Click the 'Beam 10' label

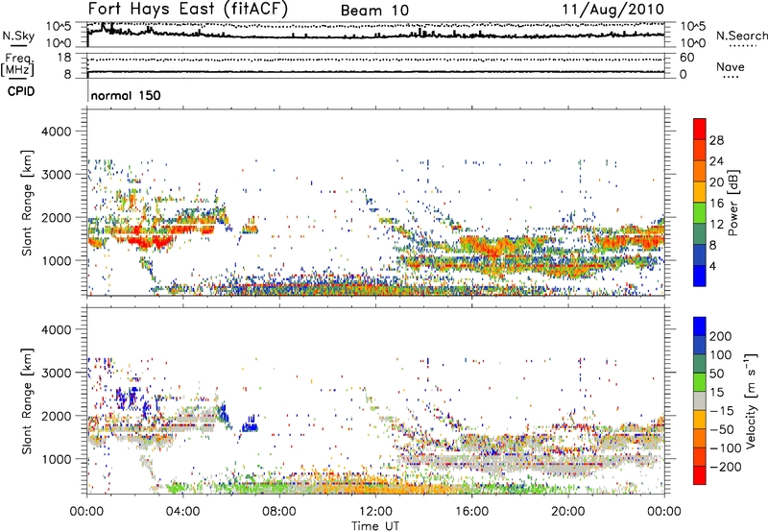(x=374, y=11)
